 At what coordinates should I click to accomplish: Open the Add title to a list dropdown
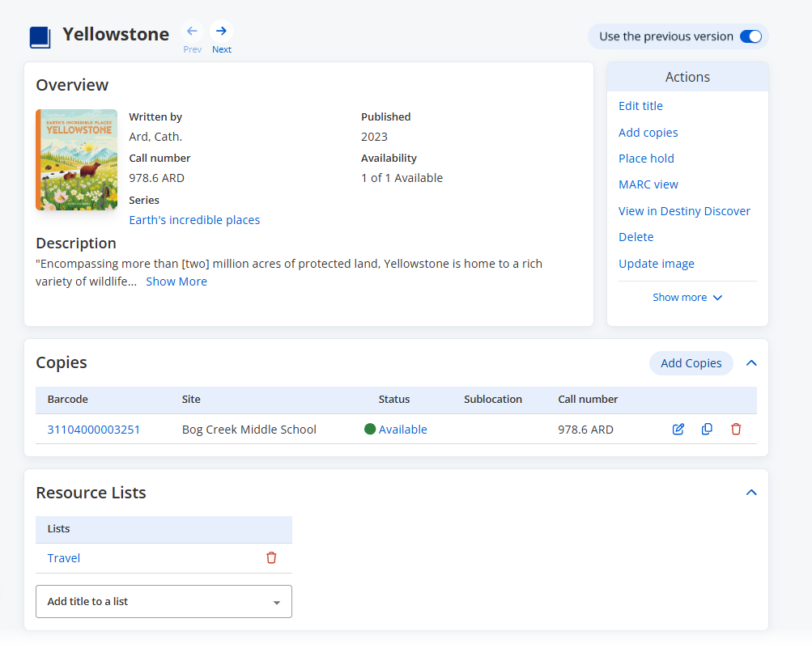pyautogui.click(x=164, y=602)
